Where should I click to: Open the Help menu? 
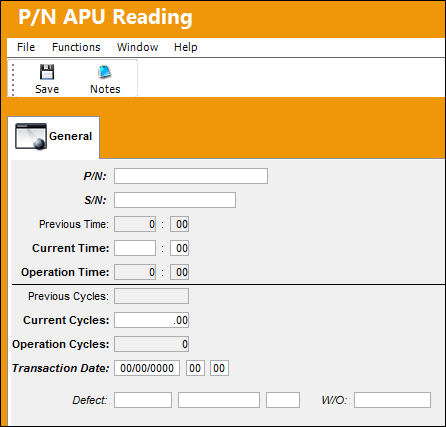[186, 47]
